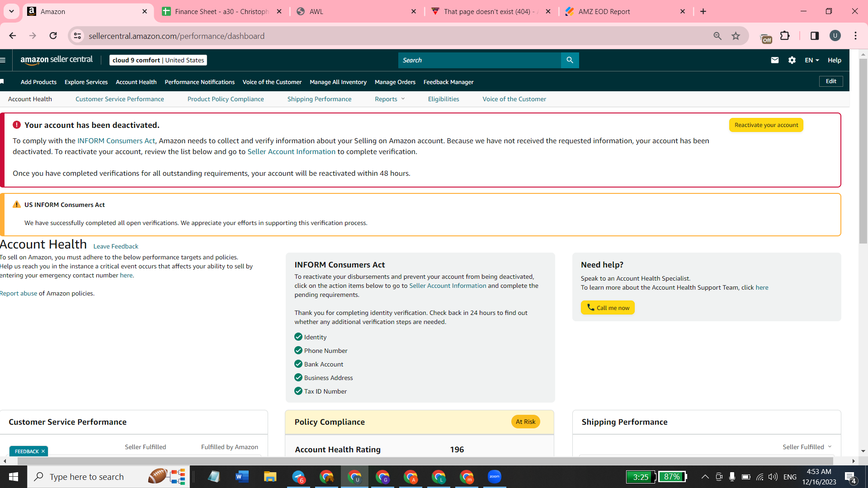This screenshot has width=868, height=488.
Task: Open the messages envelope icon
Action: [x=775, y=60]
